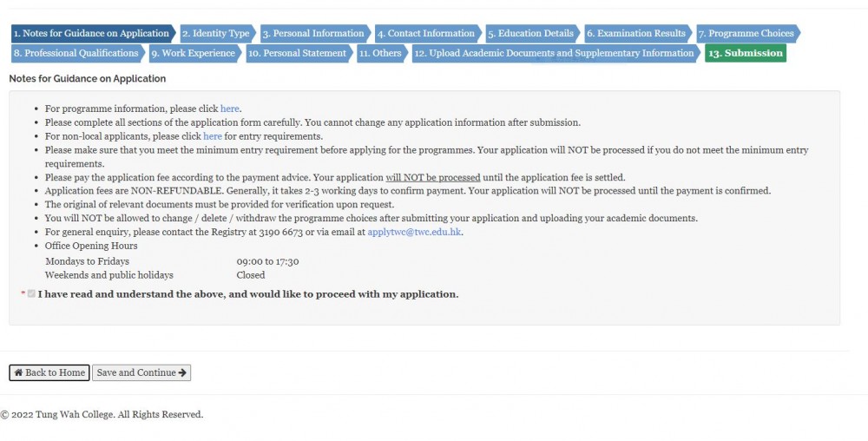This screenshot has height=441, width=868.
Task: Click the Back to Home button
Action: tap(49, 373)
